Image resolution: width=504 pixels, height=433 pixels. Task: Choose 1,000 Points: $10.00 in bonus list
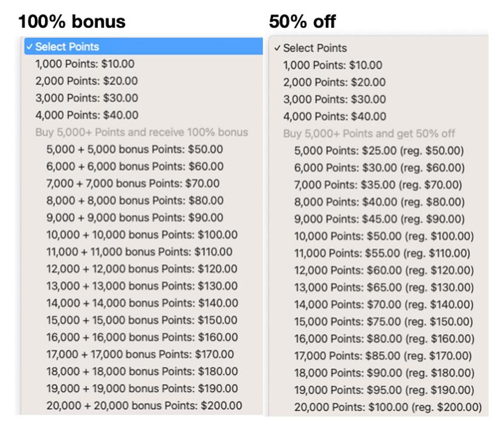click(x=85, y=64)
